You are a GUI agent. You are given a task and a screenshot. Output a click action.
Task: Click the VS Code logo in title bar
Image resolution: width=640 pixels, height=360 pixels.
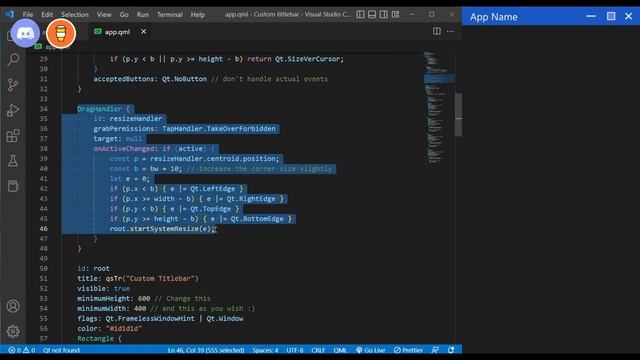[10, 14]
